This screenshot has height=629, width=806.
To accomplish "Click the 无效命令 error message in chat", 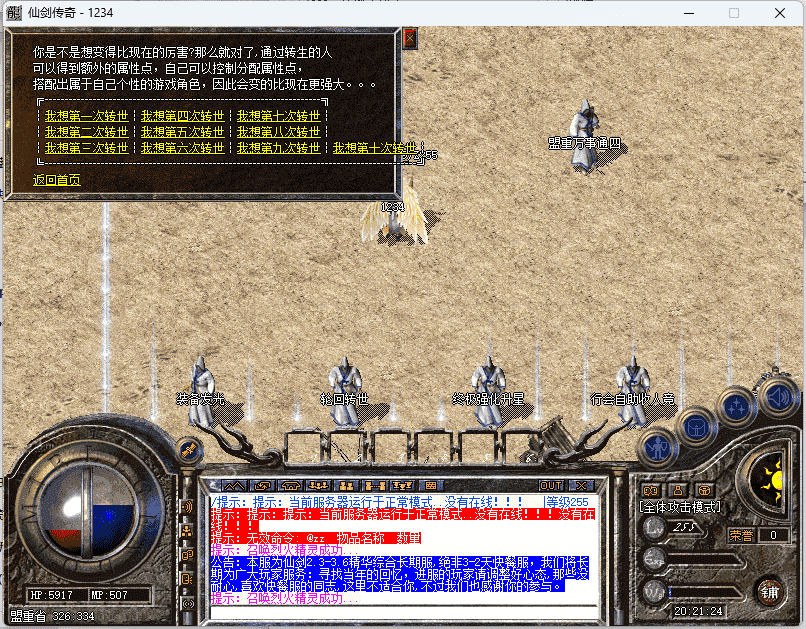I will 316,538.
